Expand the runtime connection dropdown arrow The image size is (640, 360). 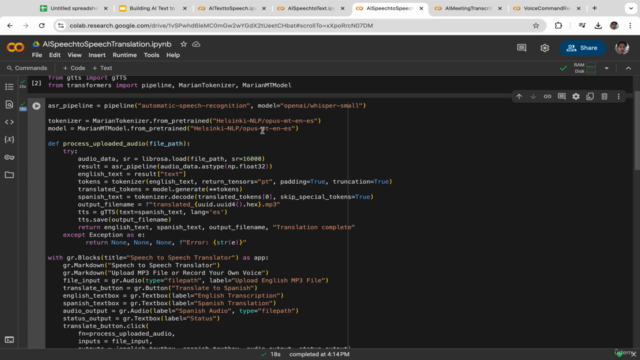pos(607,68)
